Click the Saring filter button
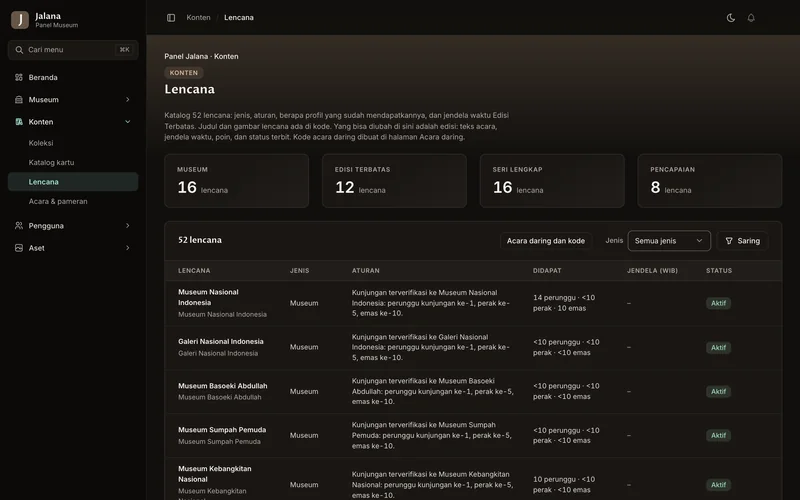Viewport: 800px width, 500px height. [743, 241]
